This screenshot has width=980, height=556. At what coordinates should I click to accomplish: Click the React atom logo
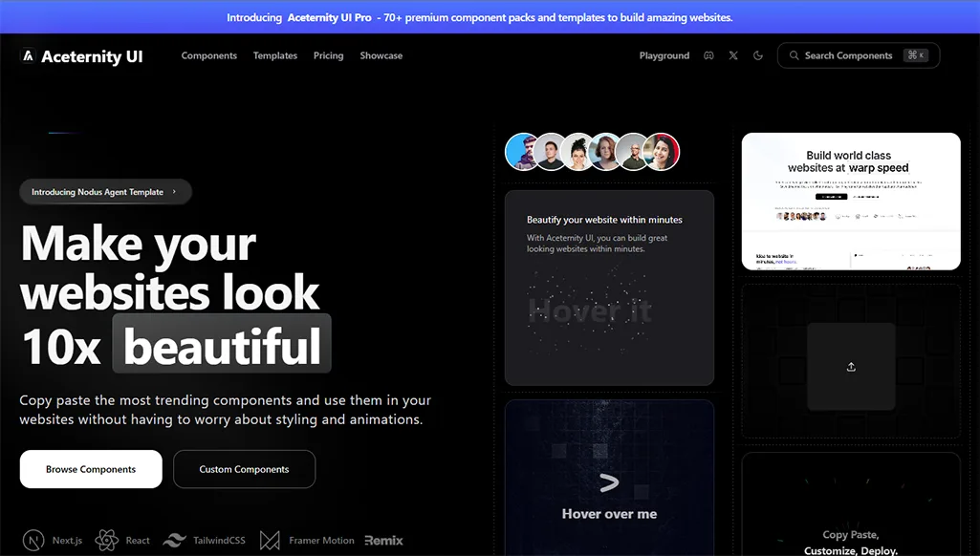coord(106,541)
